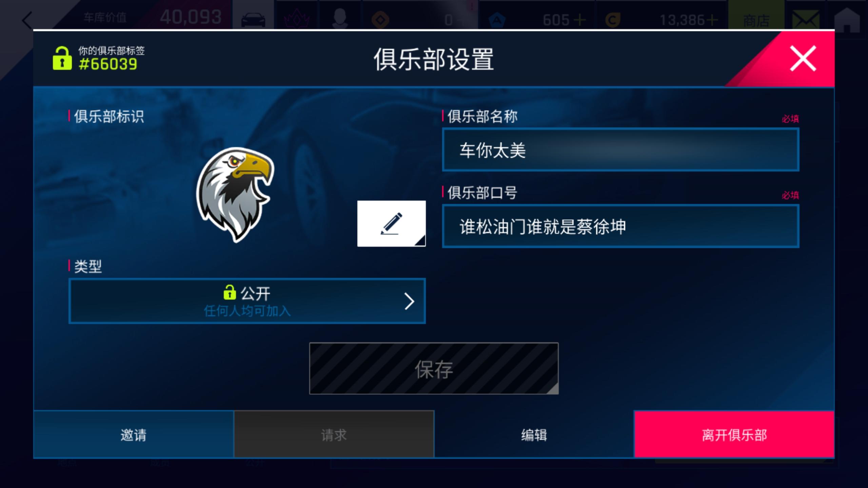This screenshot has width=868, height=488.
Task: Open the mail envelope icon
Action: (805, 20)
